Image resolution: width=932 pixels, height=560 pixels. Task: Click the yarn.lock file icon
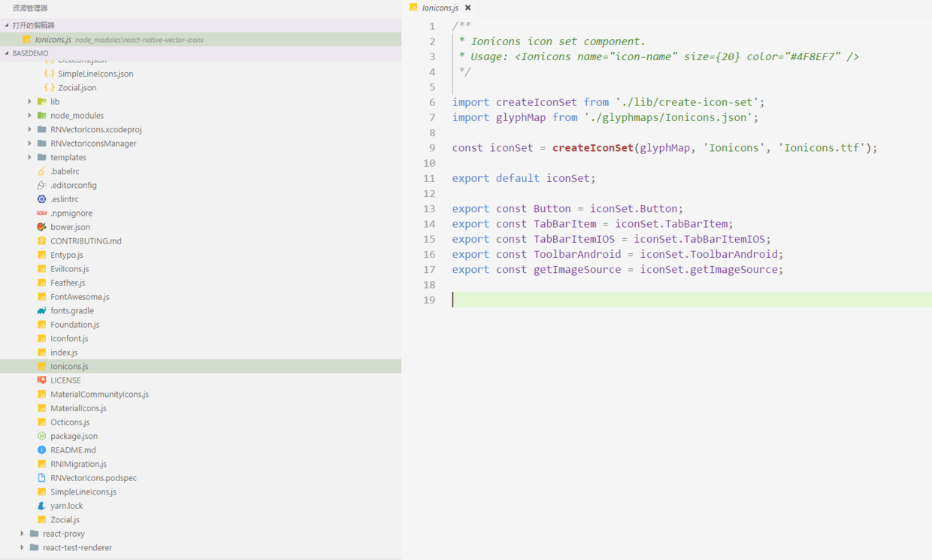tap(42, 506)
